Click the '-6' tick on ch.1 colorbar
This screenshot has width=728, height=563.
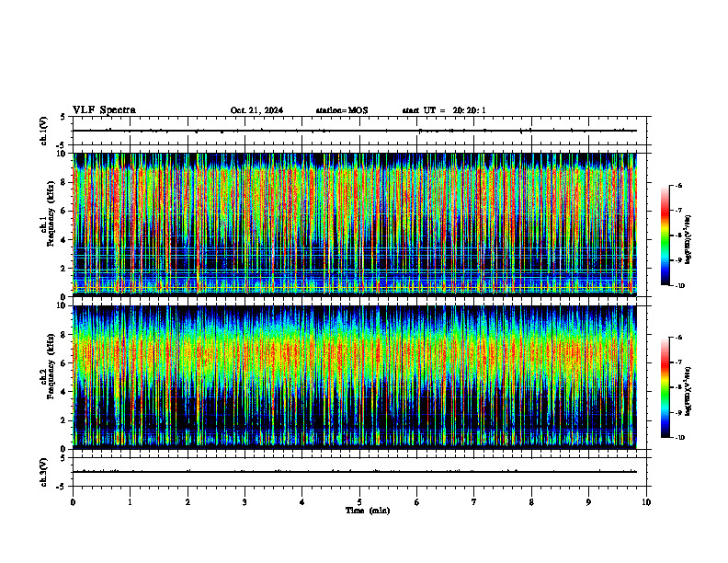click(x=679, y=186)
